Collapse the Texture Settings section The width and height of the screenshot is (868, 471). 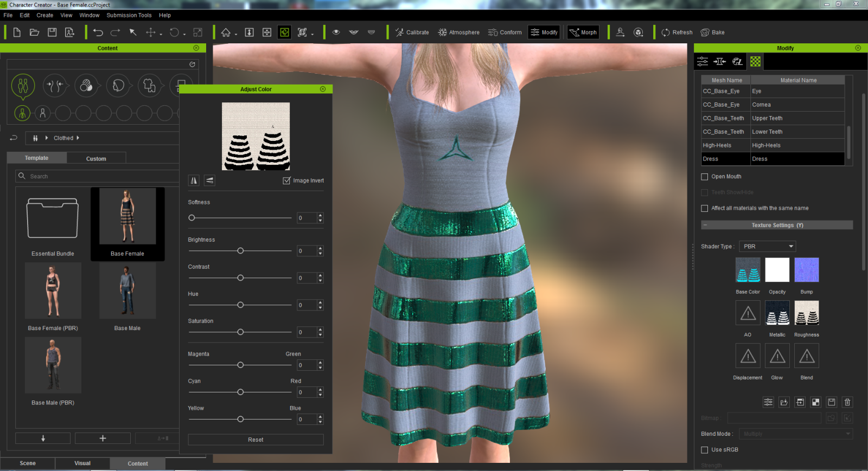click(x=705, y=225)
